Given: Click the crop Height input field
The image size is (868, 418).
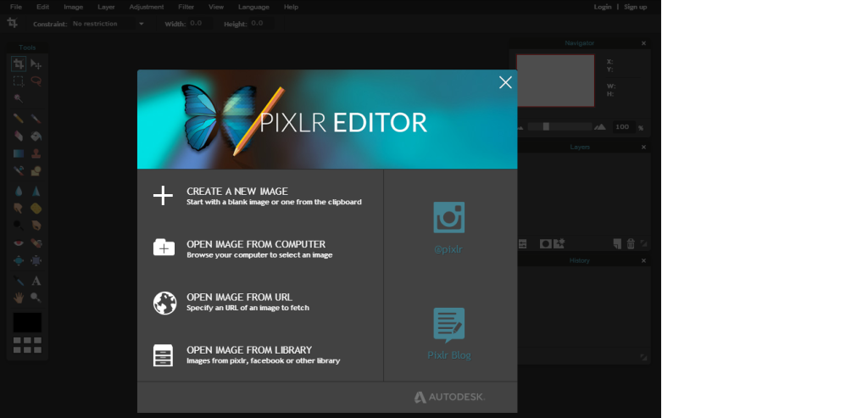Looking at the screenshot, I should pyautogui.click(x=263, y=24).
